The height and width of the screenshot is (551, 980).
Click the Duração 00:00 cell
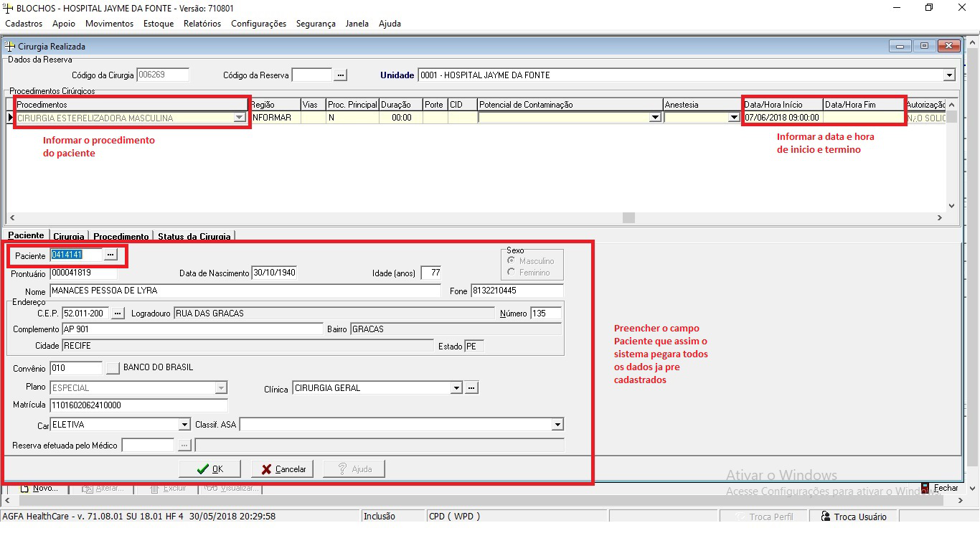[400, 118]
